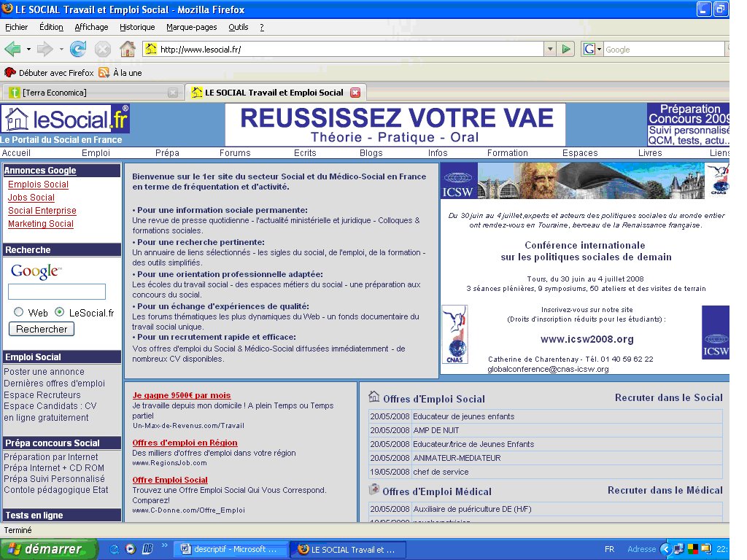Image resolution: width=747 pixels, height=560 pixels.
Task: Open the Fichier menu
Action: click(x=16, y=27)
